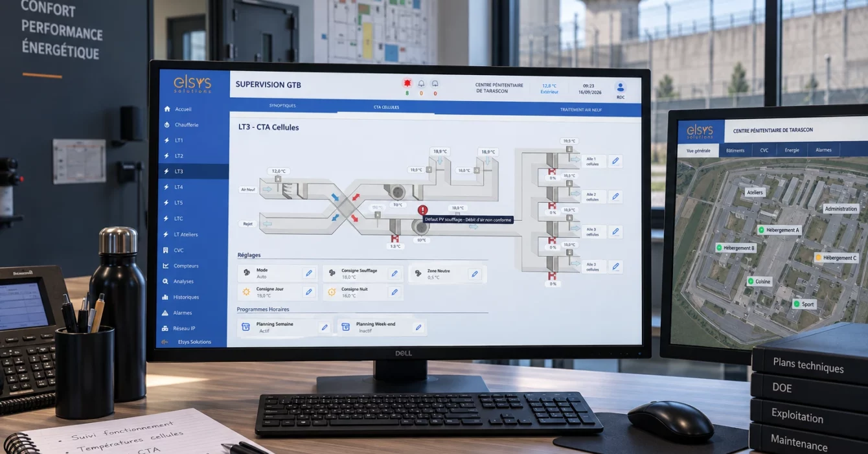Click the RDC user profile icon
The height and width of the screenshot is (454, 868).
click(621, 87)
